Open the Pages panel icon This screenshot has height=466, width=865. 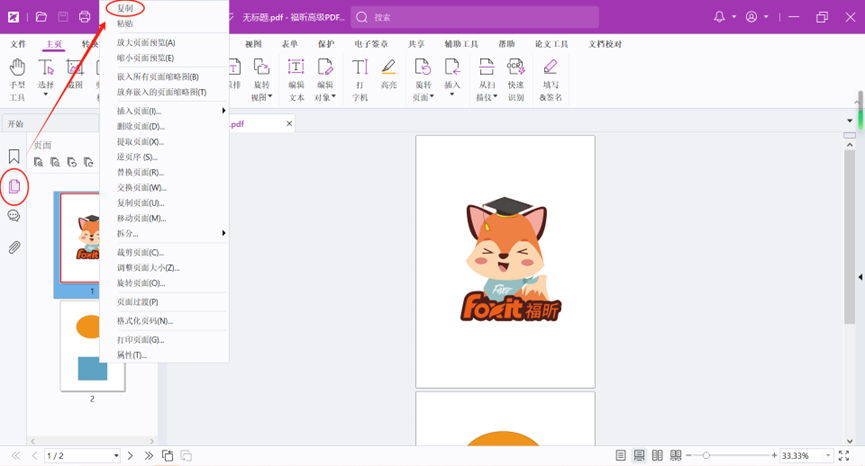(x=14, y=186)
